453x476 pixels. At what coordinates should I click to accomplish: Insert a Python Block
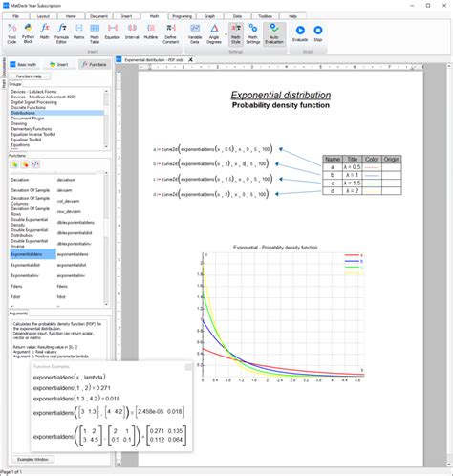tap(28, 33)
